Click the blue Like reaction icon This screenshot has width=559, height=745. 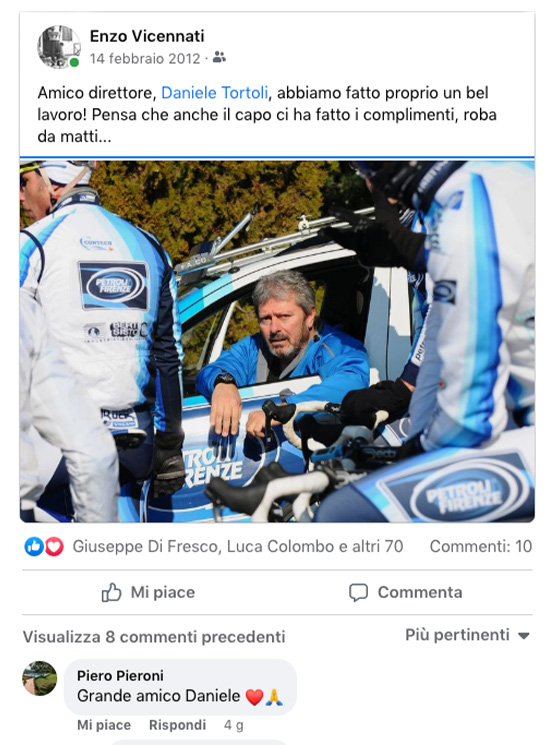click(34, 547)
